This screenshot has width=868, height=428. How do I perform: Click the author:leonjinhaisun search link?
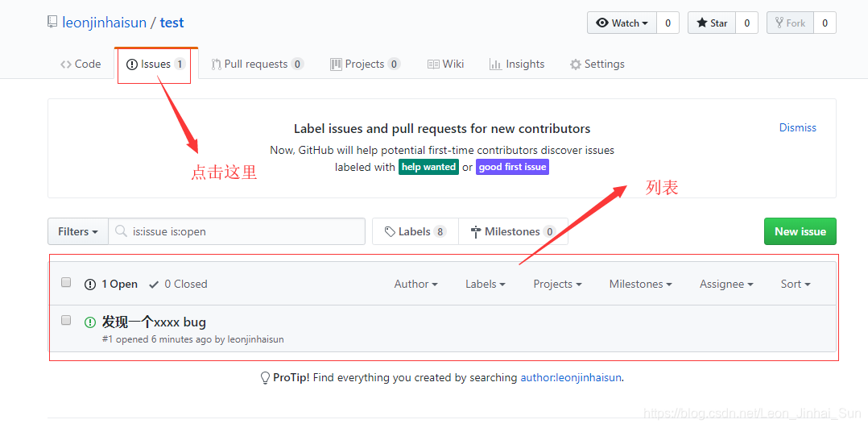pos(572,378)
